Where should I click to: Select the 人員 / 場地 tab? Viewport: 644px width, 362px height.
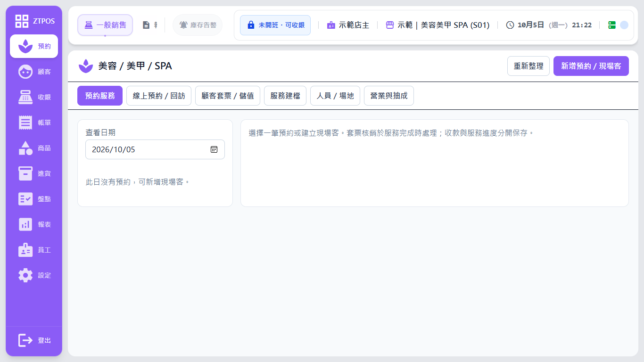coord(335,96)
